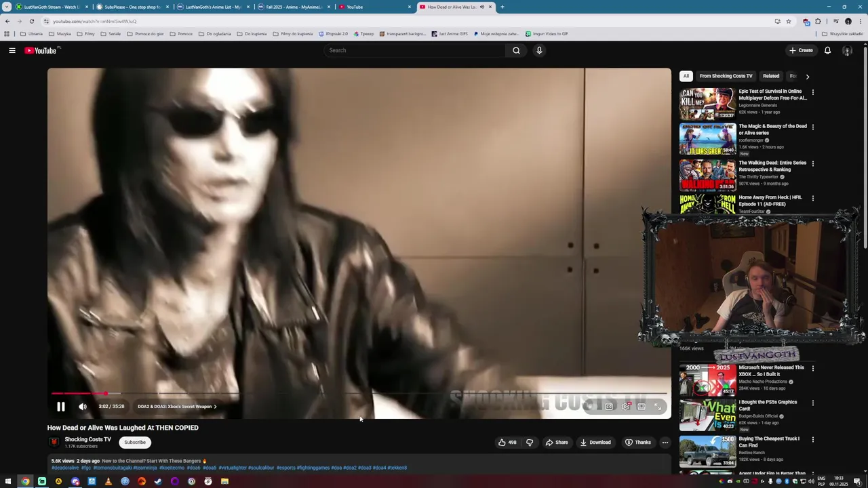Viewport: 868px width, 488px height.
Task: Open options for Epic Test of Survival video
Action: coord(813,92)
